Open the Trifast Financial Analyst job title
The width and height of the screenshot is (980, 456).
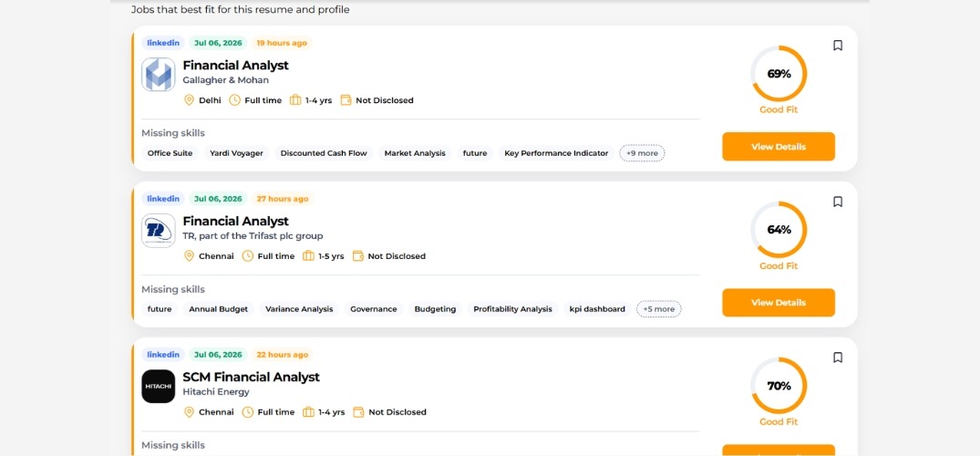(x=235, y=221)
